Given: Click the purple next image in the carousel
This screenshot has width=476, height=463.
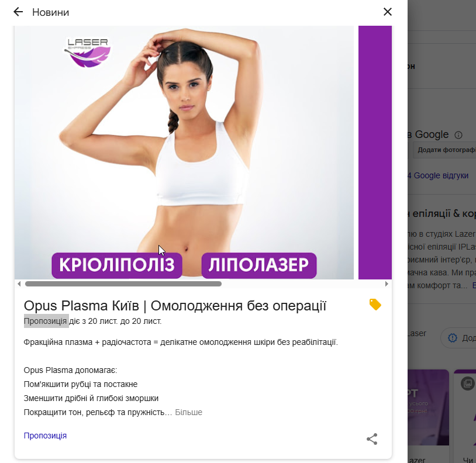Looking at the screenshot, I should pyautogui.click(x=375, y=153).
